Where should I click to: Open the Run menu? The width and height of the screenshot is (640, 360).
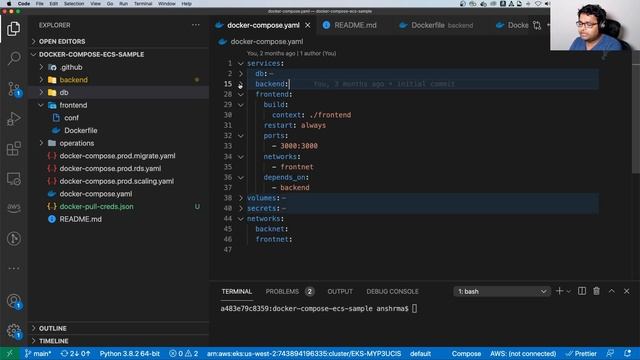coord(123,4)
